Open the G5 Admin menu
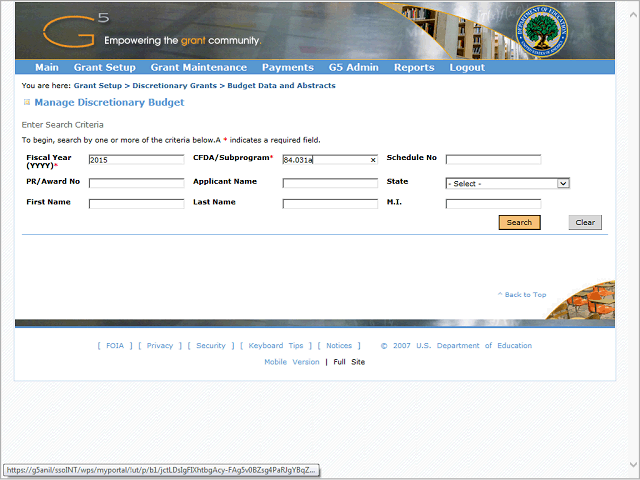 [353, 67]
